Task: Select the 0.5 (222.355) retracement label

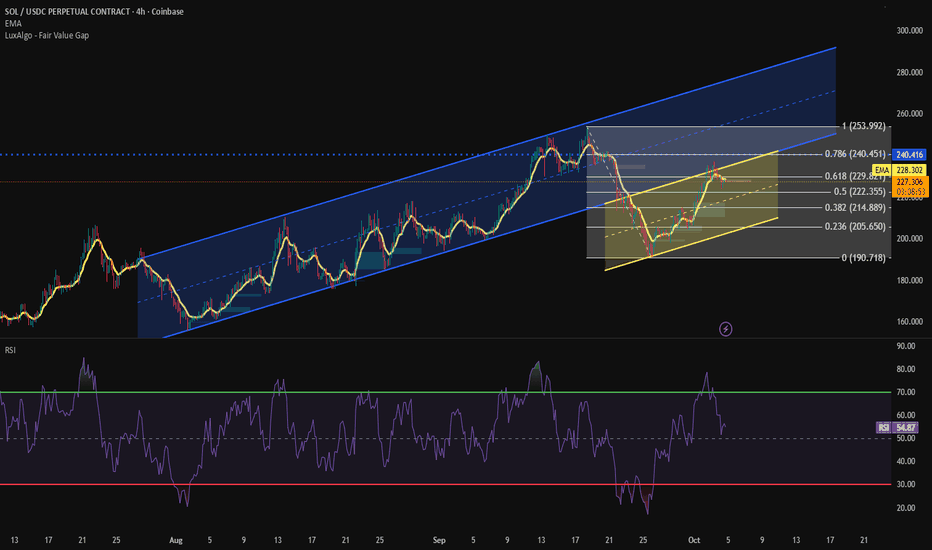Action: click(x=859, y=191)
